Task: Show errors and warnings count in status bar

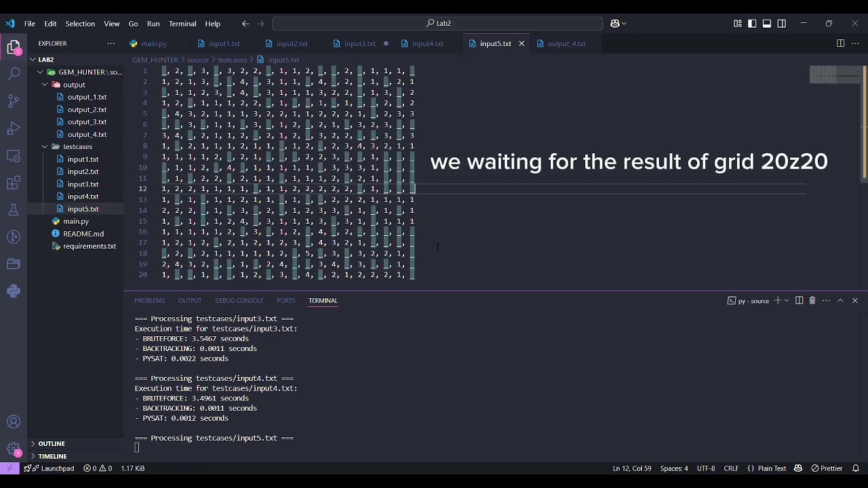Action: 98,468
